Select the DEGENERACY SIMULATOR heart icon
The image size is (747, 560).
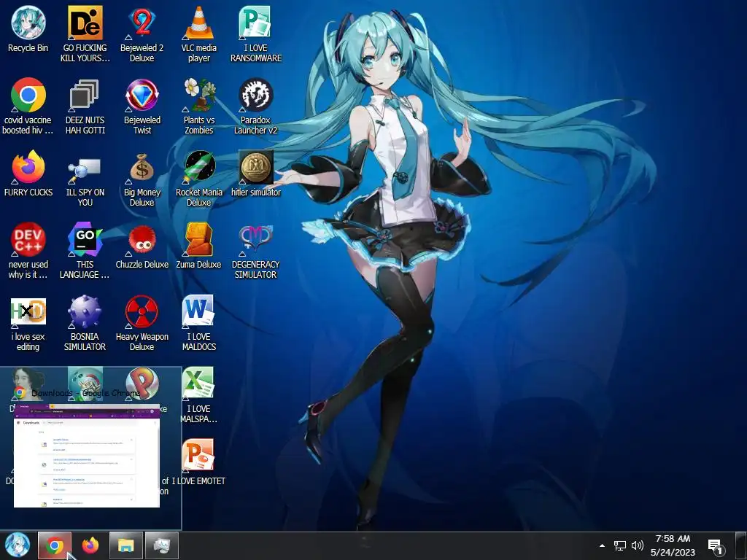[255, 239]
